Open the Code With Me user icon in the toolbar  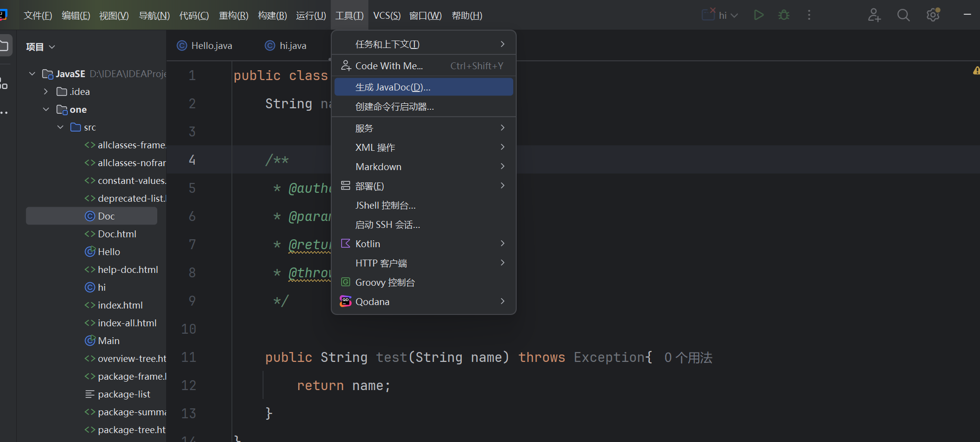(x=874, y=15)
